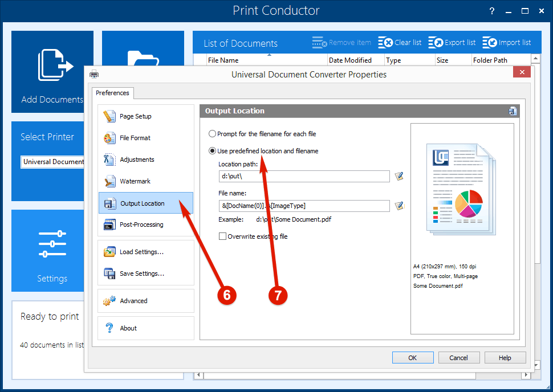
Task: Click example path 'd:\out\Some Document.pdf'
Action: click(x=294, y=219)
